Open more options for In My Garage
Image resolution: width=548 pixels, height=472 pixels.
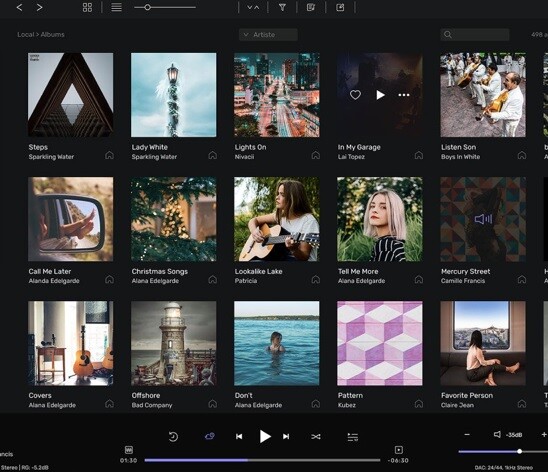pos(404,95)
